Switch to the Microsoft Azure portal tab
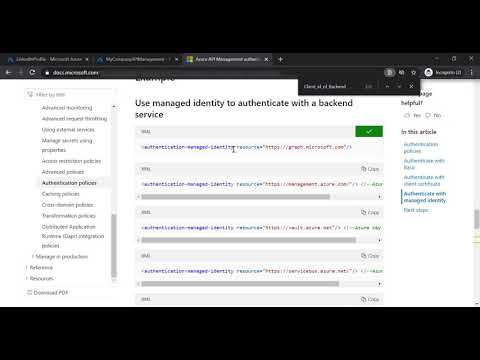The height and width of the screenshot is (360, 480). point(47,59)
